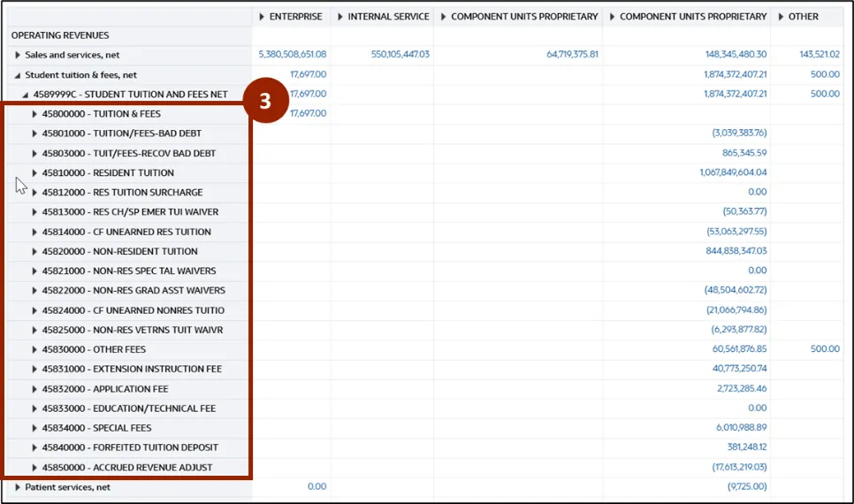
Task: Expand the OTHER column header
Action: click(x=781, y=17)
